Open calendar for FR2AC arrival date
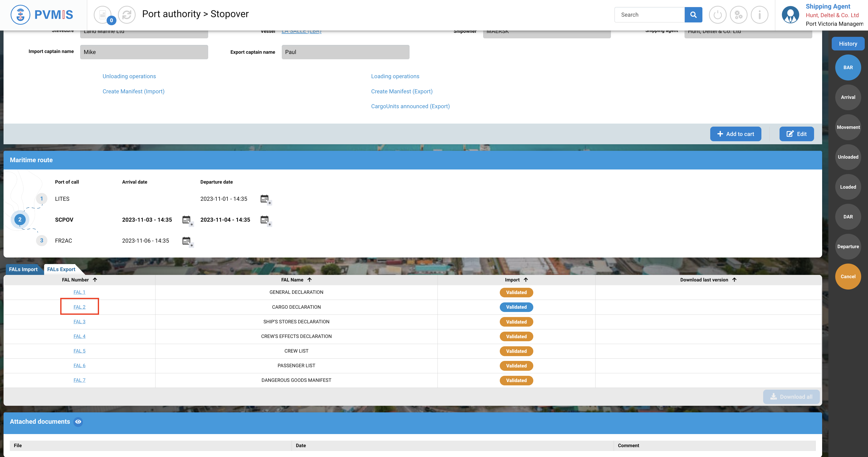 point(187,241)
